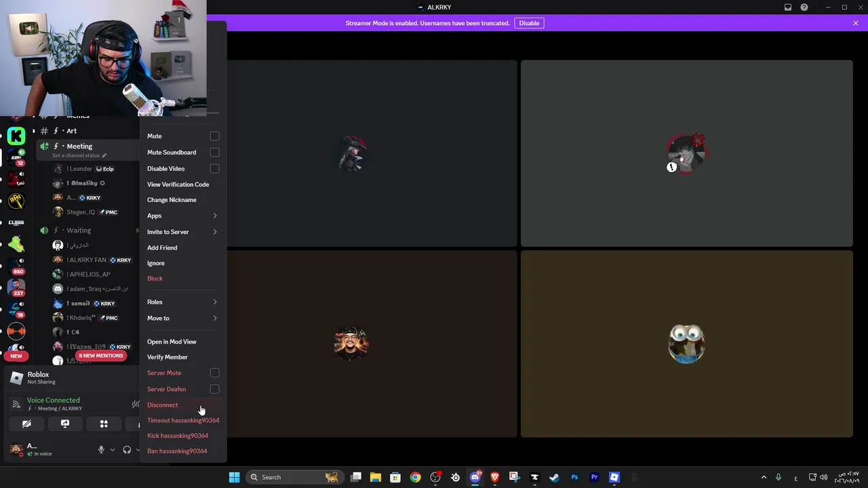Toggle the microphone mute icon
The height and width of the screenshot is (488, 868).
click(101, 449)
